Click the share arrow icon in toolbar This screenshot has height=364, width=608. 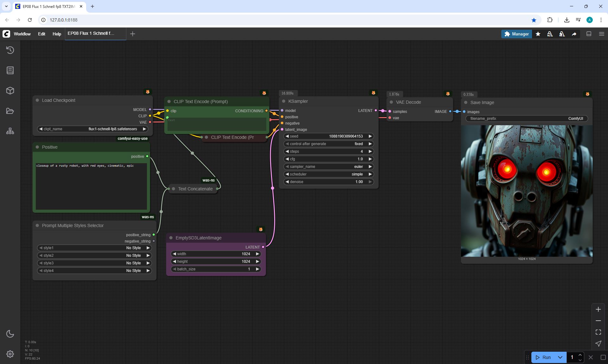[x=574, y=34]
